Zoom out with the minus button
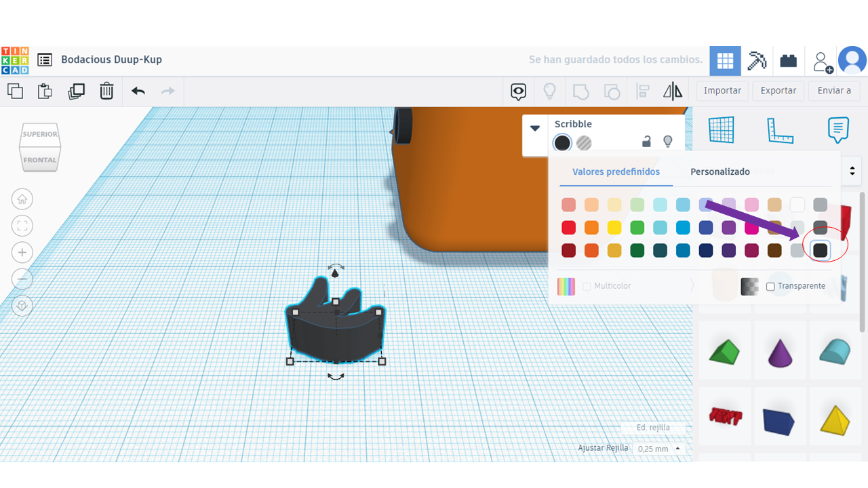 point(22,279)
